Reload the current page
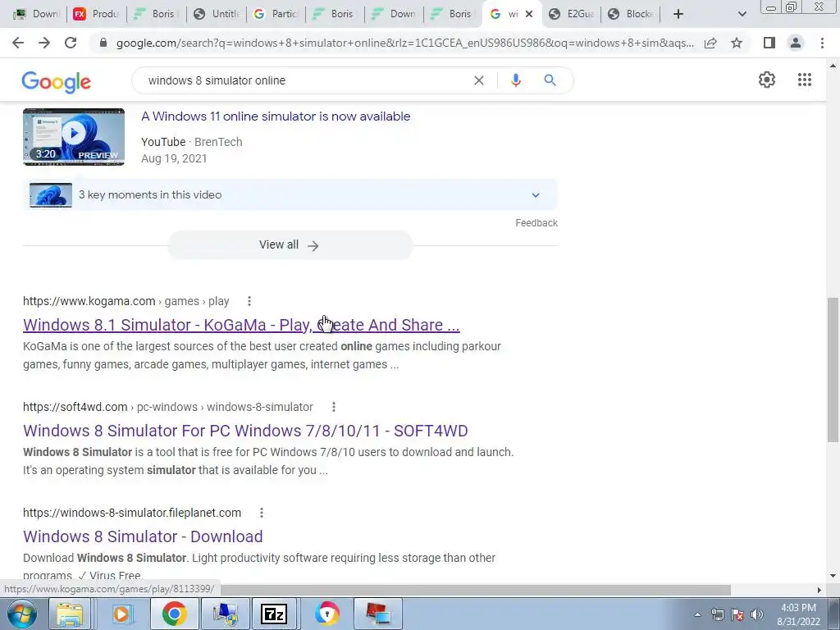Image resolution: width=840 pixels, height=630 pixels. click(71, 43)
